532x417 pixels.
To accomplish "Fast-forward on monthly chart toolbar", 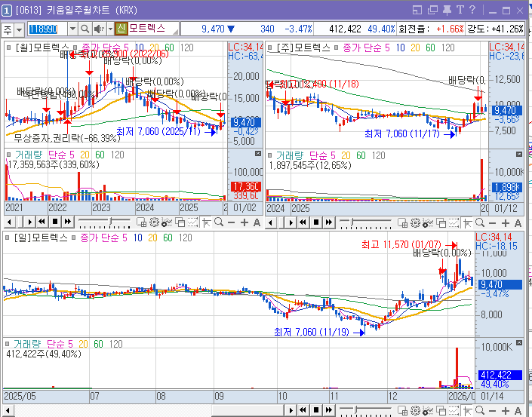I will (67, 222).
